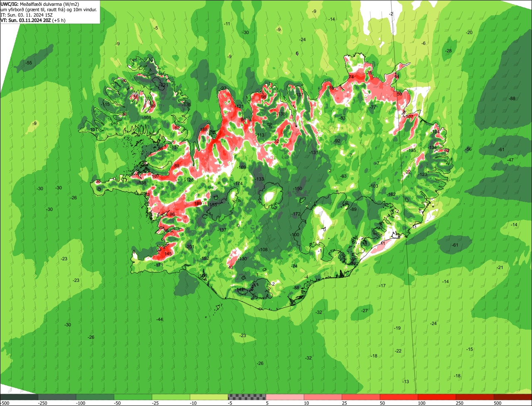Select the legend swatch between -250 and -100
The image size is (532, 406).
click(x=57, y=397)
